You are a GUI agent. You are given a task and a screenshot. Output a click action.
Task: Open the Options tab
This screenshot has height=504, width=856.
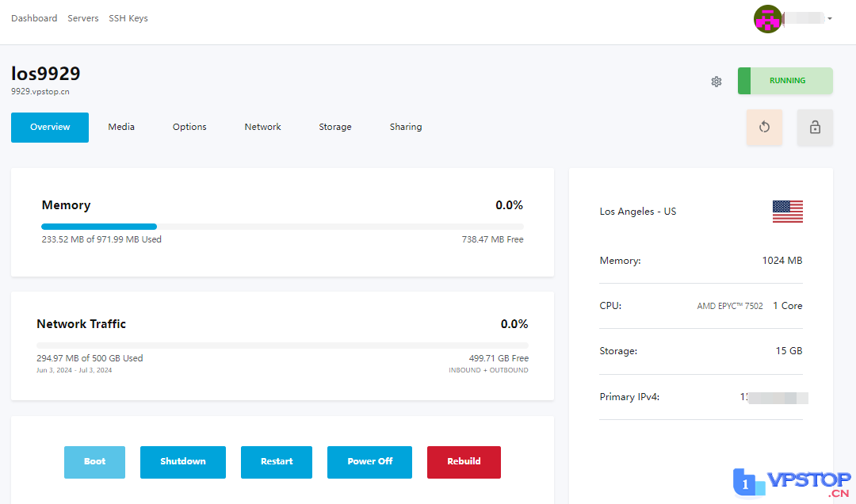click(x=189, y=127)
